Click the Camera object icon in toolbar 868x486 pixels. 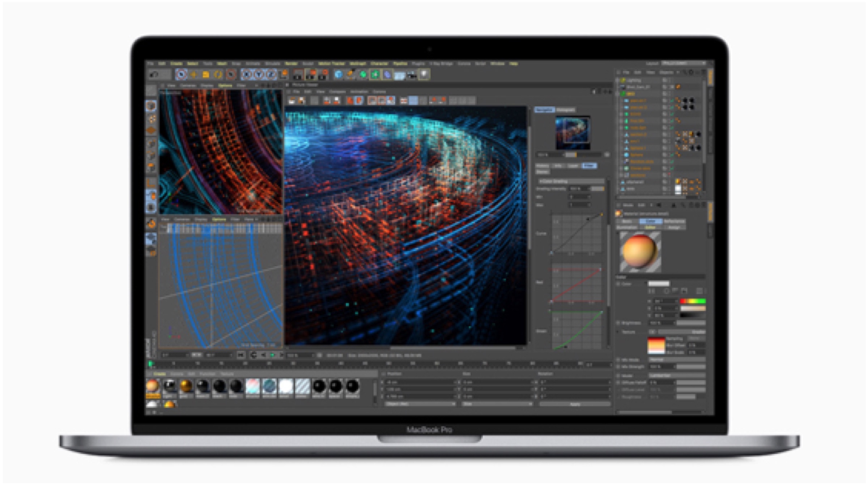coord(412,75)
